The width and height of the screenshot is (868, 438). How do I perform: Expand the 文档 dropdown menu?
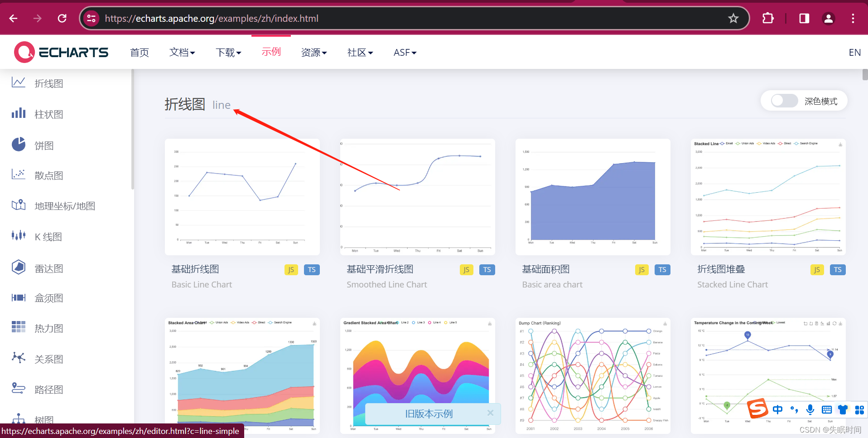(182, 53)
